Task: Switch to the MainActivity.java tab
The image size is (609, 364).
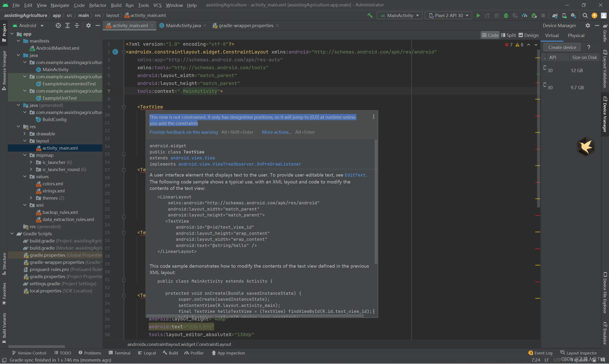Action: [x=183, y=25]
